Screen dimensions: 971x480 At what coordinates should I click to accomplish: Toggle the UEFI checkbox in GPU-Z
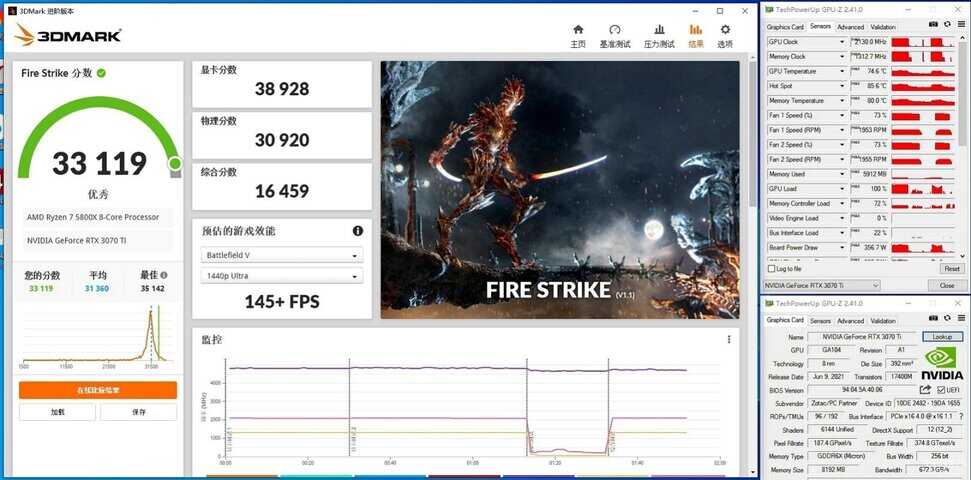click(941, 390)
